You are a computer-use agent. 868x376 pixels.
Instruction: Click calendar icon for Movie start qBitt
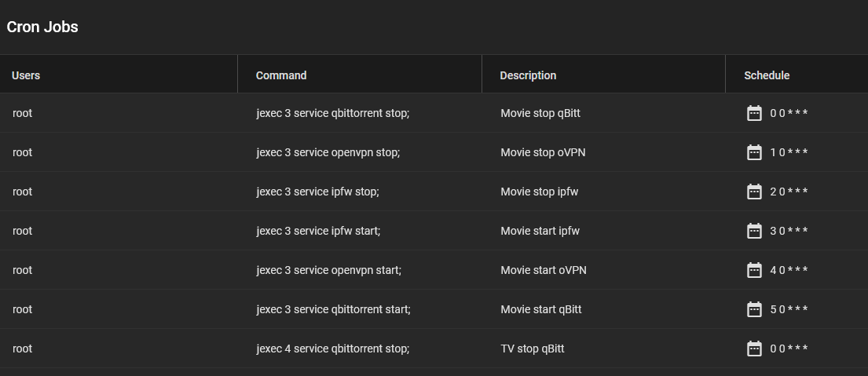click(x=754, y=309)
